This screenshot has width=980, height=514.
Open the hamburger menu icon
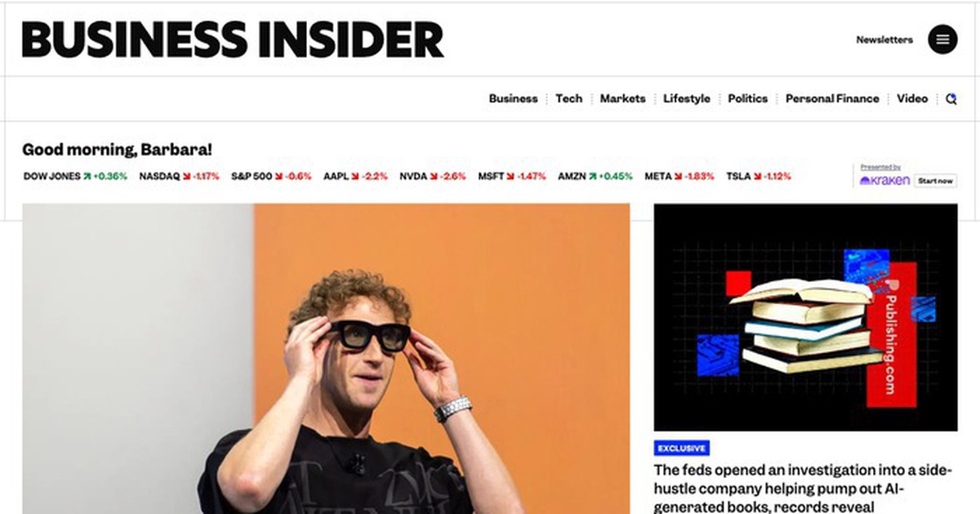942,39
